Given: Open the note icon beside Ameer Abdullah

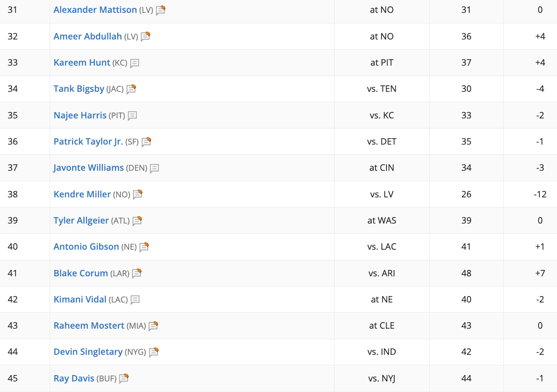Looking at the screenshot, I should [145, 36].
